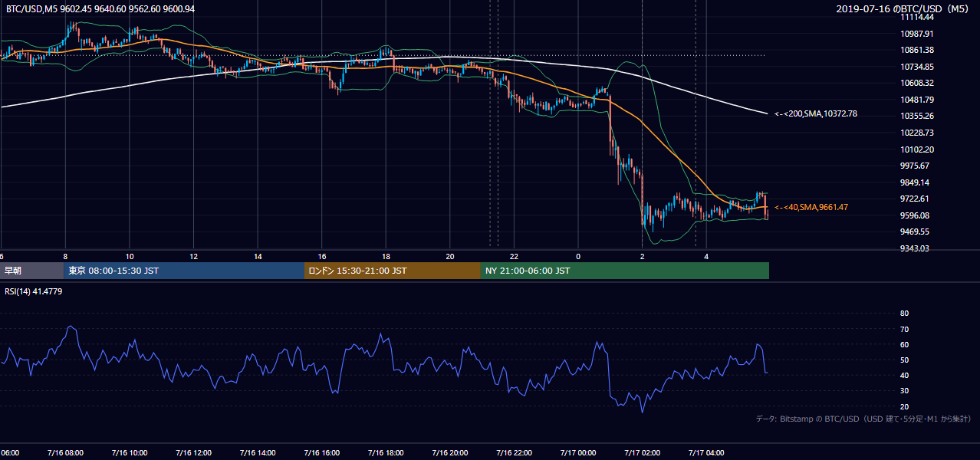980x460 pixels.
Task: Click hour tick 8 under price chart
Action: point(65,256)
